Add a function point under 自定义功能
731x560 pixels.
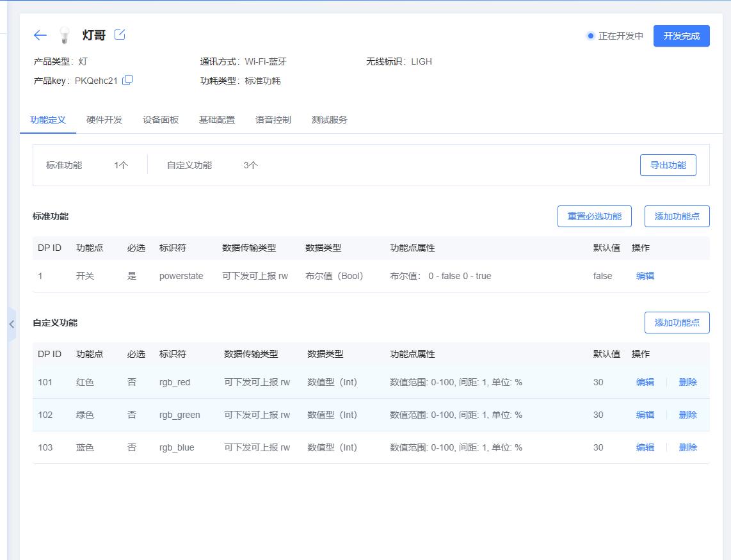click(677, 323)
